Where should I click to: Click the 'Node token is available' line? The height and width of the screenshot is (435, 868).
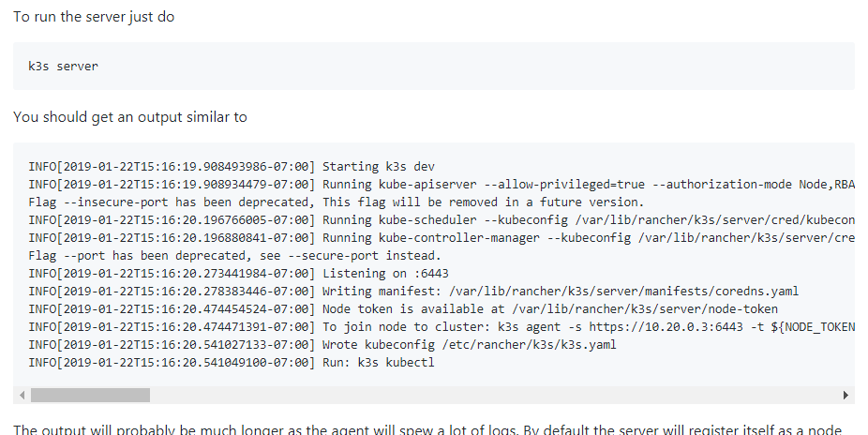(403, 308)
